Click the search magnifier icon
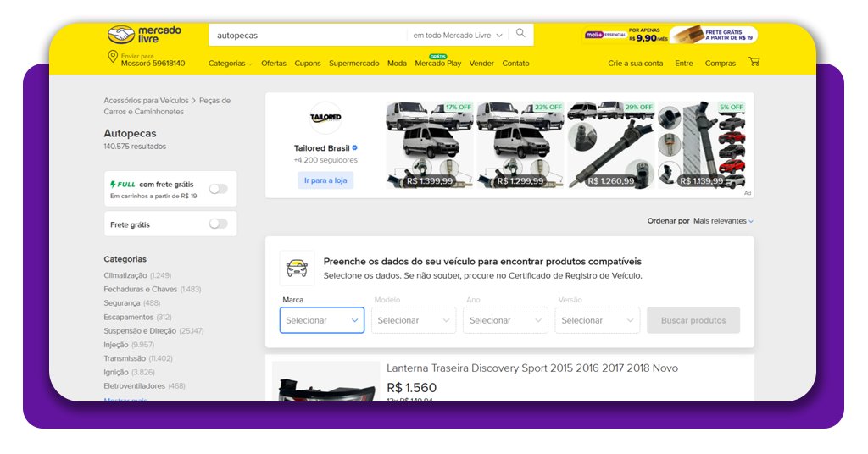This screenshot has height=454, width=868. tap(520, 33)
